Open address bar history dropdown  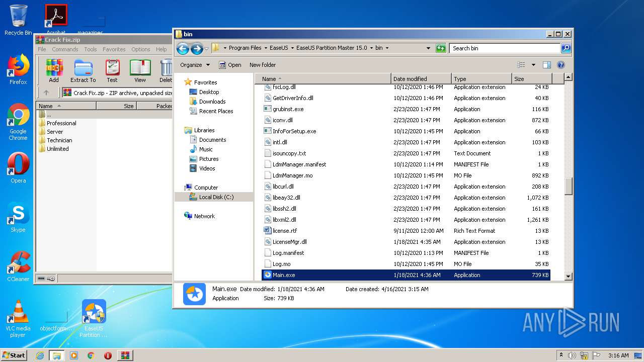tap(428, 48)
